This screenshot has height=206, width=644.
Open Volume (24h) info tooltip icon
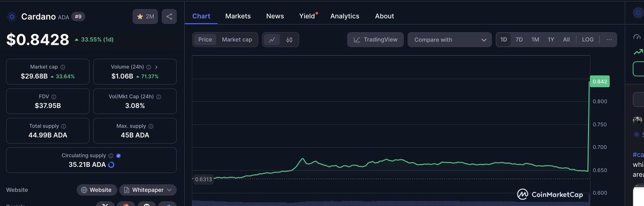(149, 67)
